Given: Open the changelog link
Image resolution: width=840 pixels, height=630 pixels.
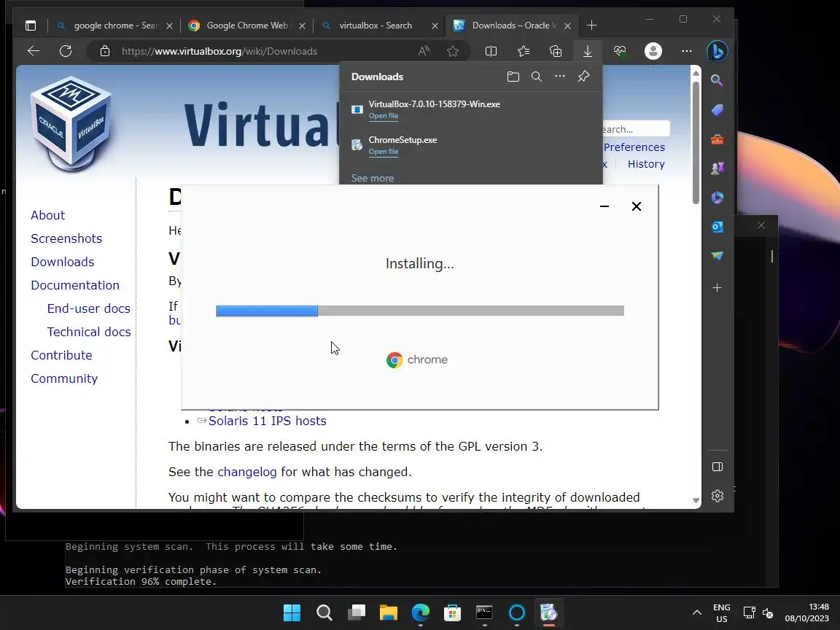Looking at the screenshot, I should click(247, 472).
